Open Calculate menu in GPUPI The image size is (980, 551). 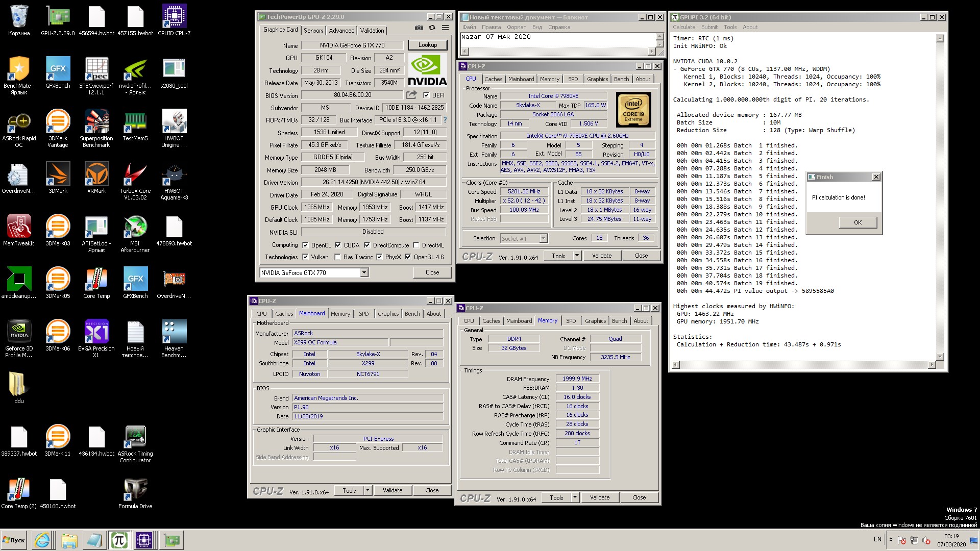click(683, 27)
